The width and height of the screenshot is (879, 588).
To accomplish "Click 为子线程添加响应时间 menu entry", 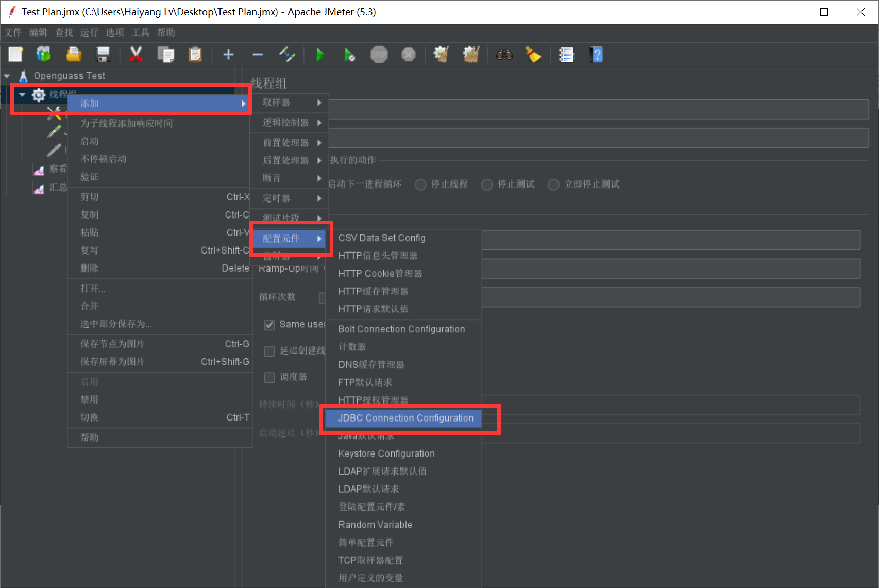I will [159, 123].
